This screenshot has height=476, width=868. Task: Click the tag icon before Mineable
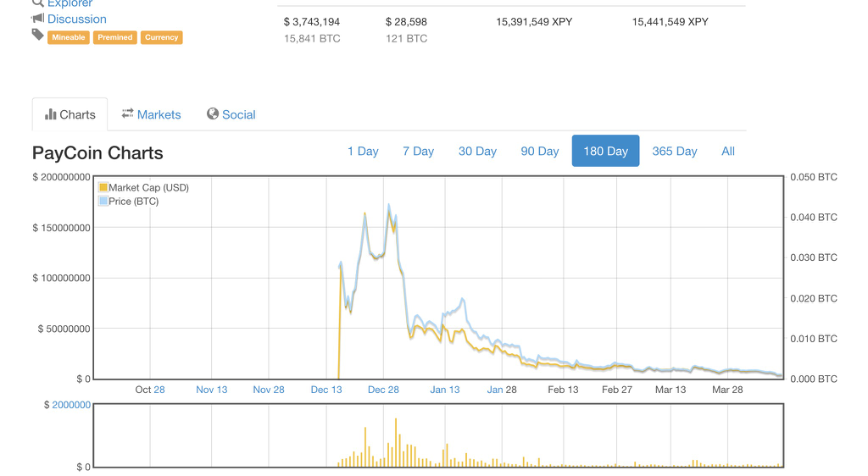click(37, 35)
